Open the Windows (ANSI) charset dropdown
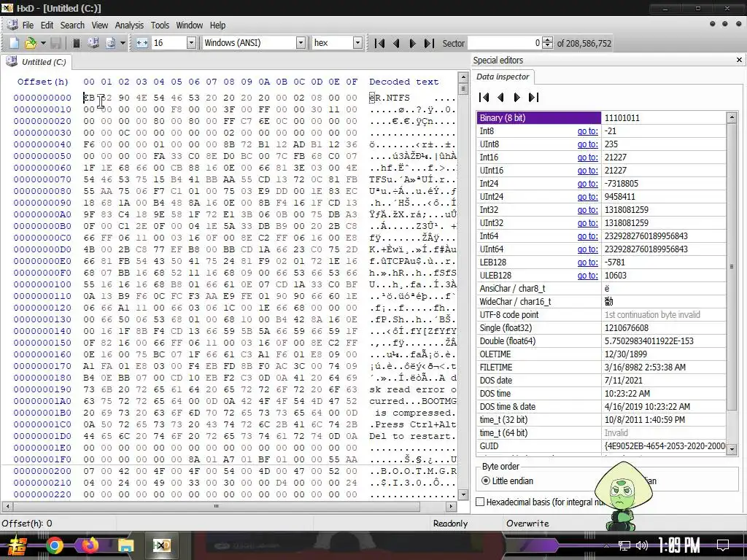 301,43
